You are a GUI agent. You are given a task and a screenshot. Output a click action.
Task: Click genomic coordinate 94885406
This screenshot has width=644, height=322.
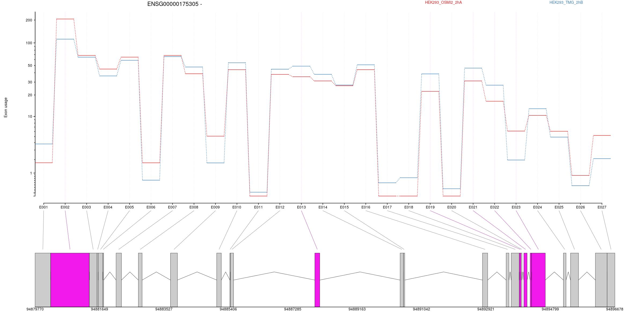coord(228,309)
